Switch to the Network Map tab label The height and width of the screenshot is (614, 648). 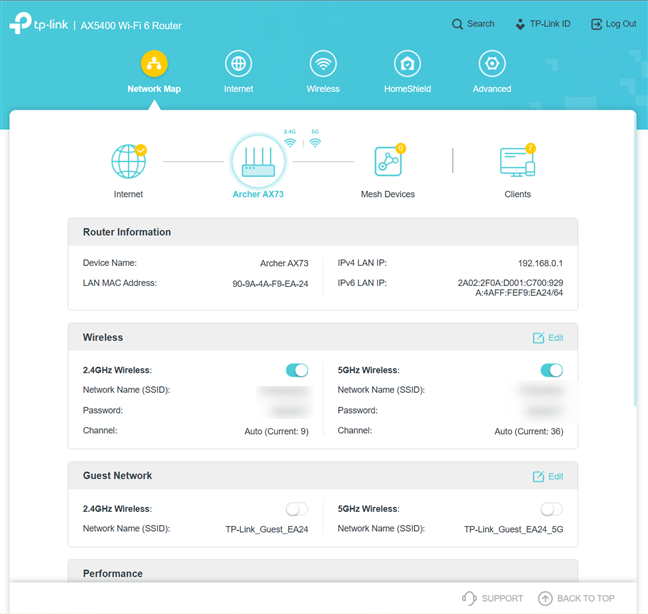coord(154,89)
